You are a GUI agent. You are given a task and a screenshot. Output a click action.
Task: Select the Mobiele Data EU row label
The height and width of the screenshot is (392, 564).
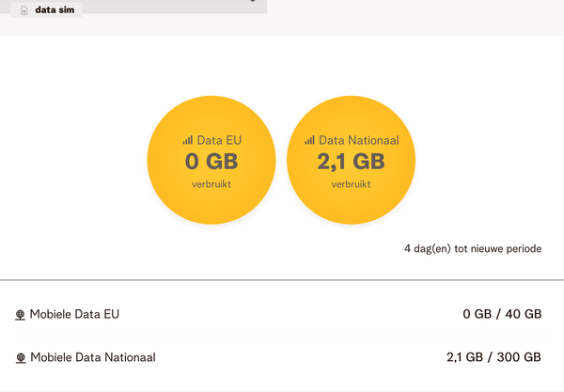tap(74, 314)
